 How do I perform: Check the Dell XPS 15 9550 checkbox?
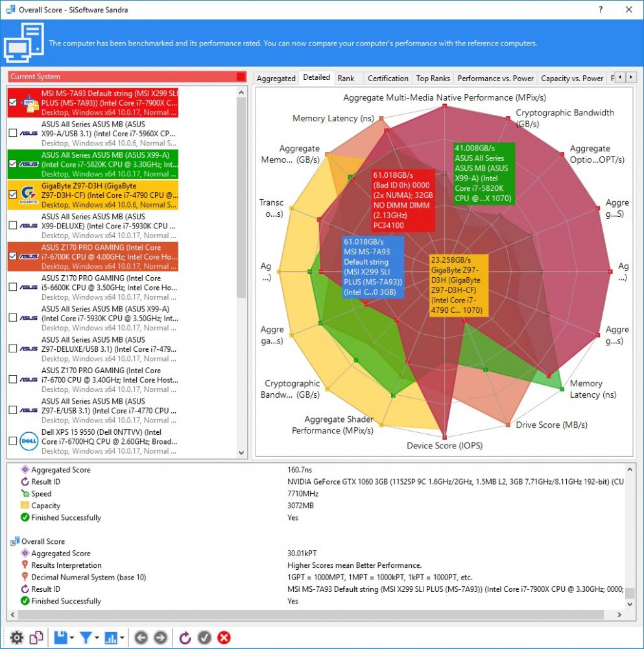(x=13, y=441)
